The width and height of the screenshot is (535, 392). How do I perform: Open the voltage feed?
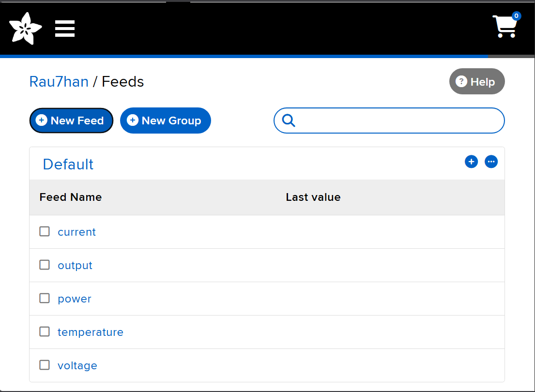[77, 366]
